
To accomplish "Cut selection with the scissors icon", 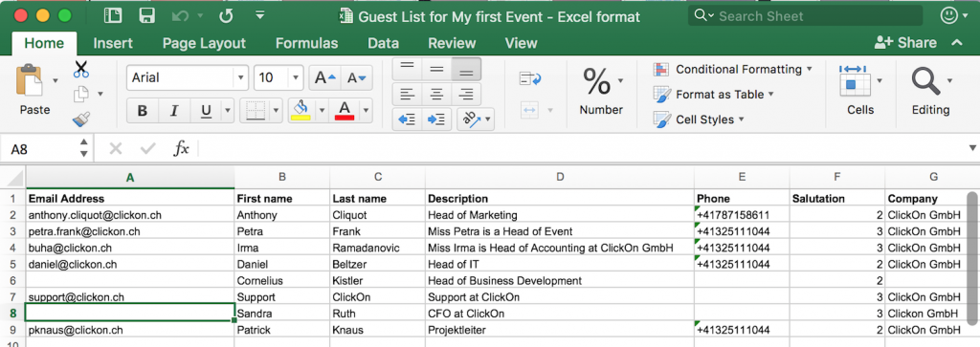I will [81, 69].
